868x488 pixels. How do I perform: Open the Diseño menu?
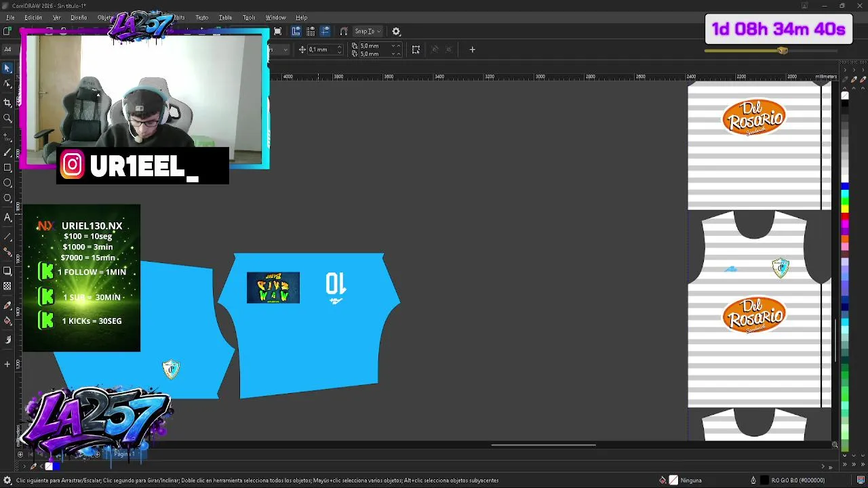click(x=79, y=18)
